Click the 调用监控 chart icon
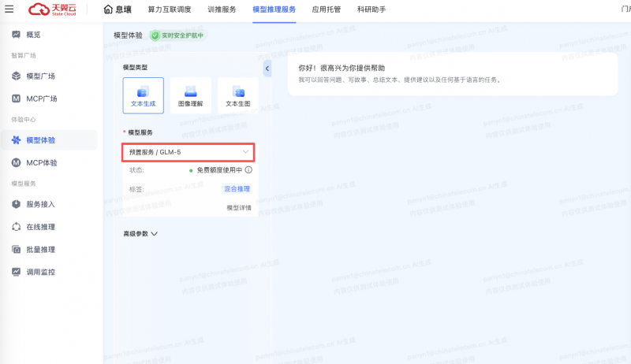Screen dimensions: 631x364 16,272
